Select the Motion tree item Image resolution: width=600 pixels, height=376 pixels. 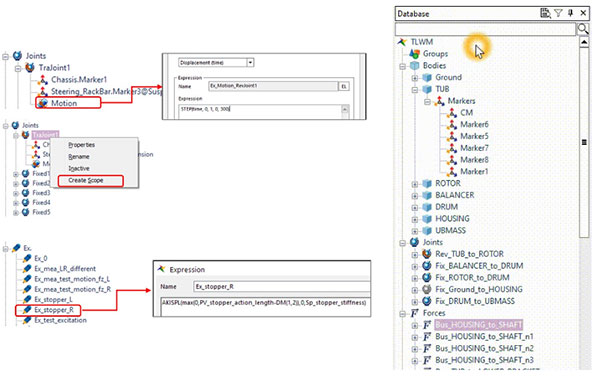tap(64, 103)
